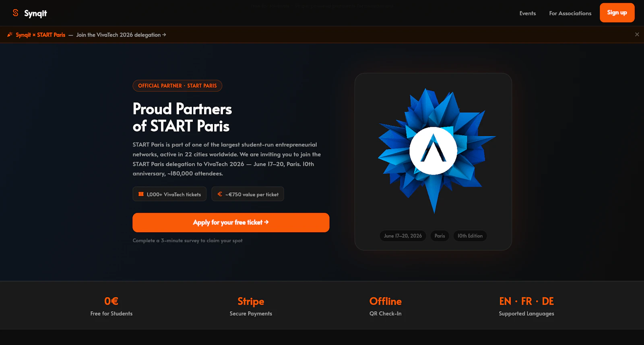Click Apply for your free ticket button
Image resolution: width=644 pixels, height=345 pixels.
231,223
